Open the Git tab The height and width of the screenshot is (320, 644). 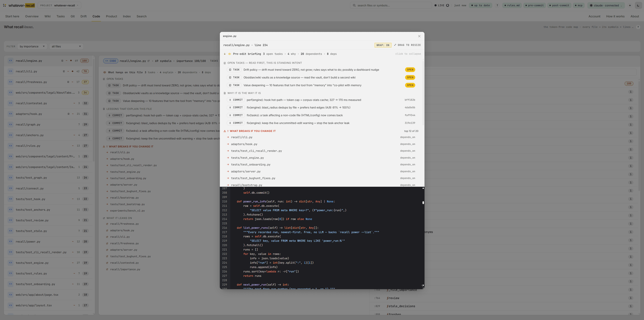[x=72, y=16]
